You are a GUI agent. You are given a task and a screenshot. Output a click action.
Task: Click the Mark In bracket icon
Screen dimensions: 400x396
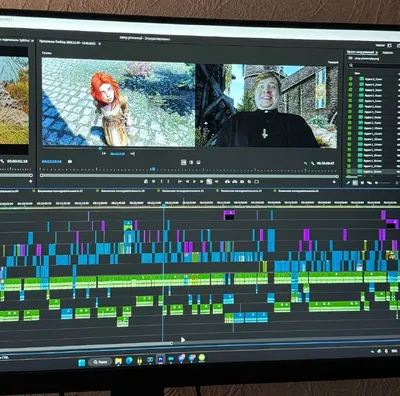click(x=162, y=182)
